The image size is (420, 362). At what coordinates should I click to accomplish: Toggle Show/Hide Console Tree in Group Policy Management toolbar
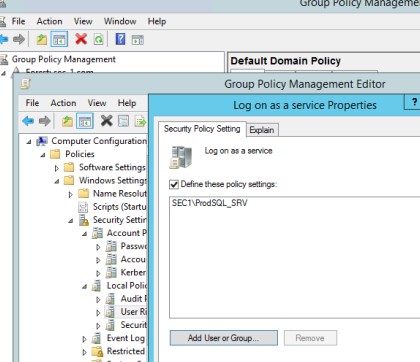click(59, 39)
